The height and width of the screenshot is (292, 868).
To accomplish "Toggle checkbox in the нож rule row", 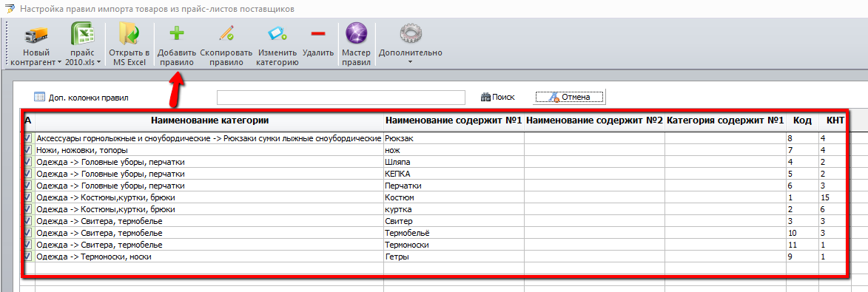I will point(28,150).
